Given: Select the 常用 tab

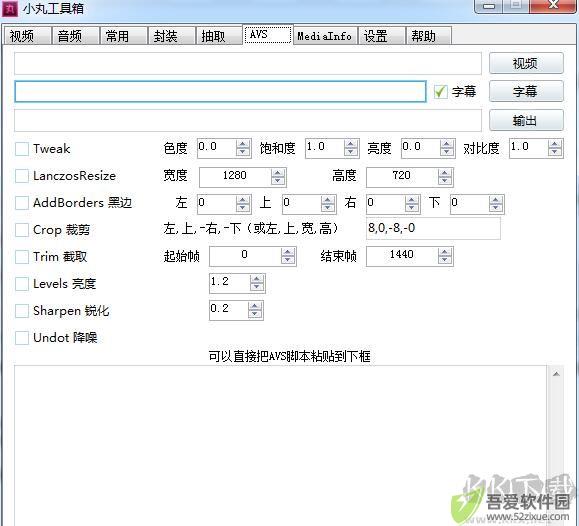Looking at the screenshot, I should tap(123, 36).
